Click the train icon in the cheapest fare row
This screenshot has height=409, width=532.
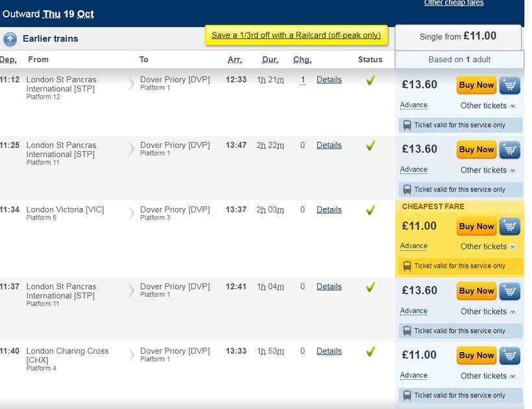pyautogui.click(x=407, y=266)
